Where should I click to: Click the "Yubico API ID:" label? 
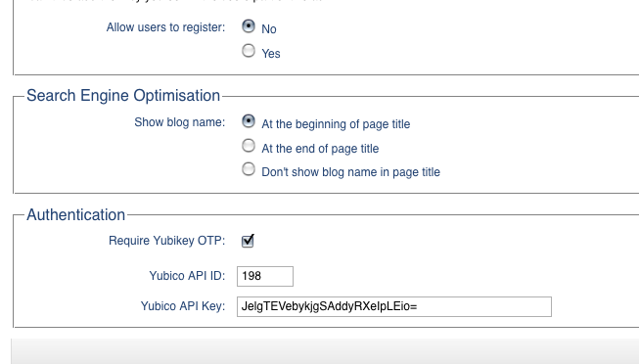tap(187, 276)
